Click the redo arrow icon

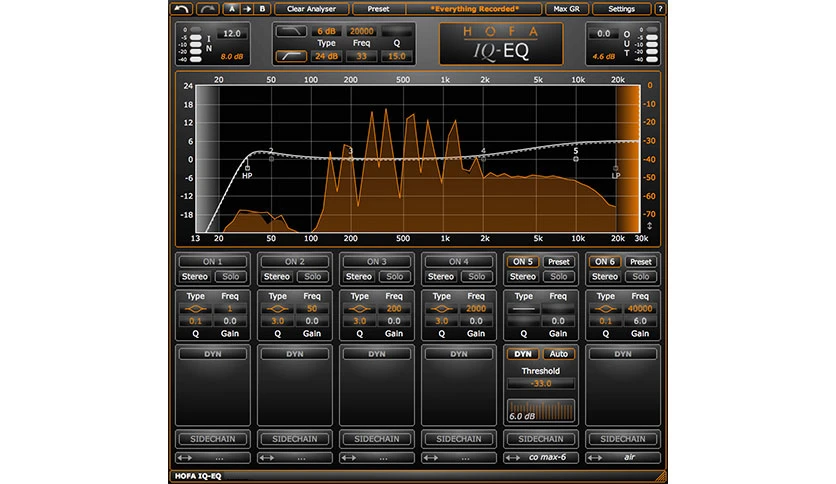[x=207, y=9]
